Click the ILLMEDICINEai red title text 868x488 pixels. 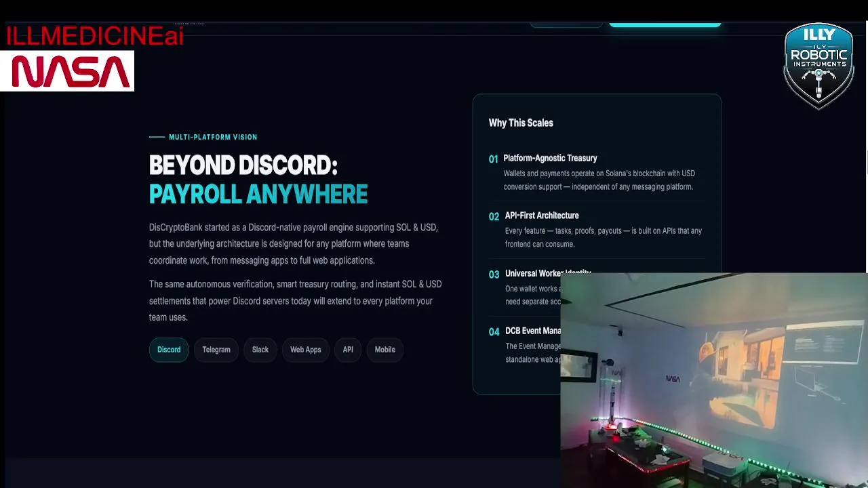95,36
